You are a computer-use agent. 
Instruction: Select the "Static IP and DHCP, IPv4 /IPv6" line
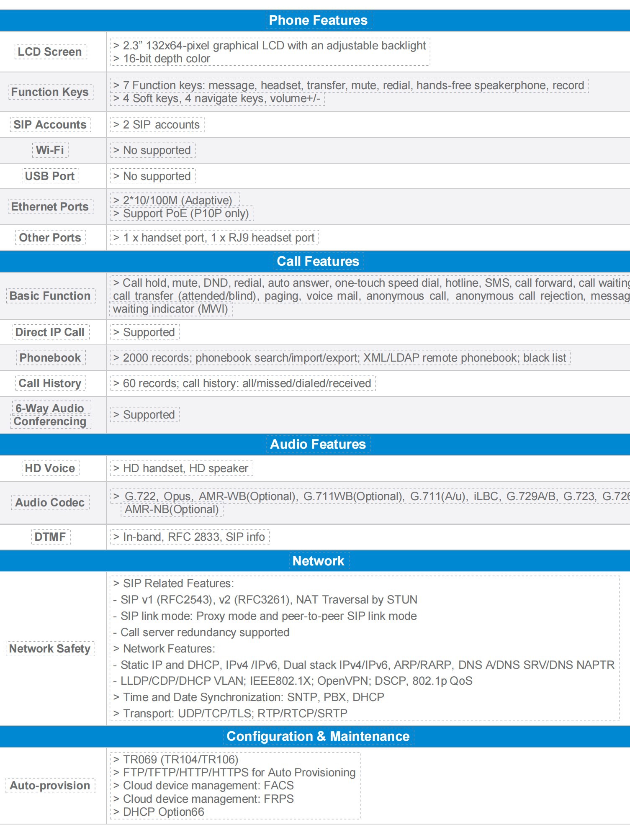tap(364, 665)
